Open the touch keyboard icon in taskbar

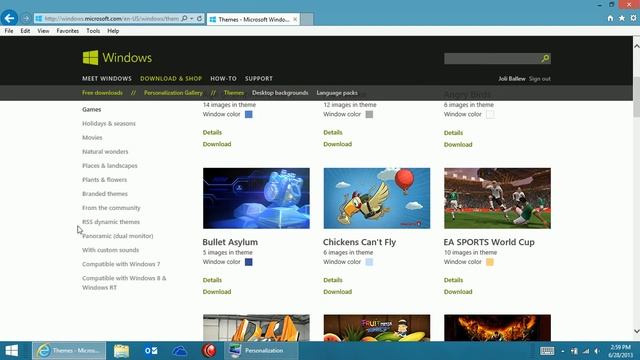pyautogui.click(x=547, y=351)
